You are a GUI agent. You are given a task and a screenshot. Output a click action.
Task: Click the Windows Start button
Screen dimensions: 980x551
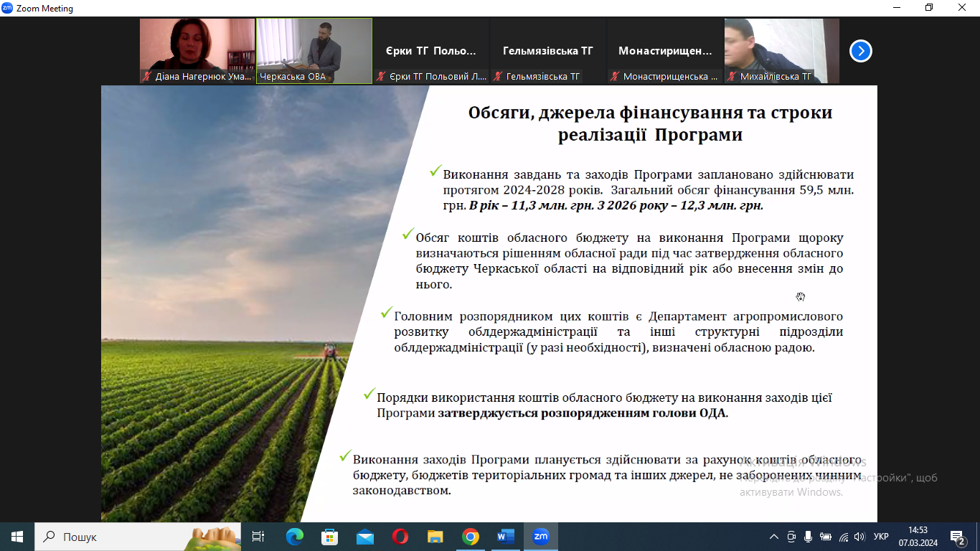(17, 537)
